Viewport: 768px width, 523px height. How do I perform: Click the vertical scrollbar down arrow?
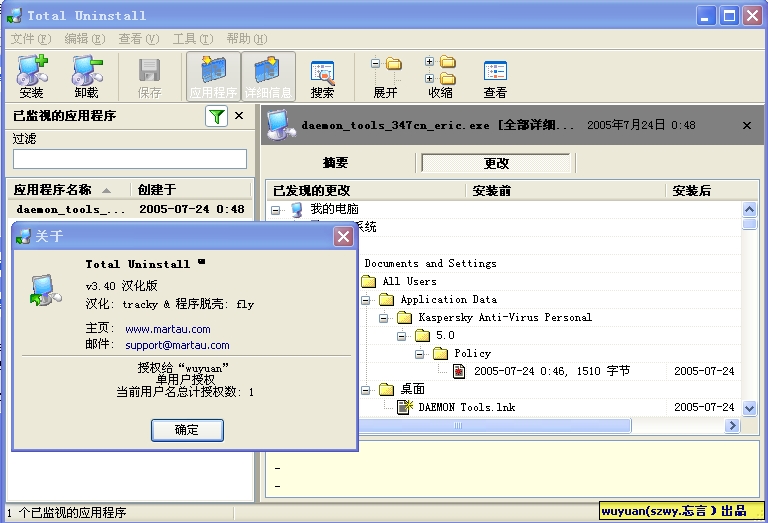[749, 408]
